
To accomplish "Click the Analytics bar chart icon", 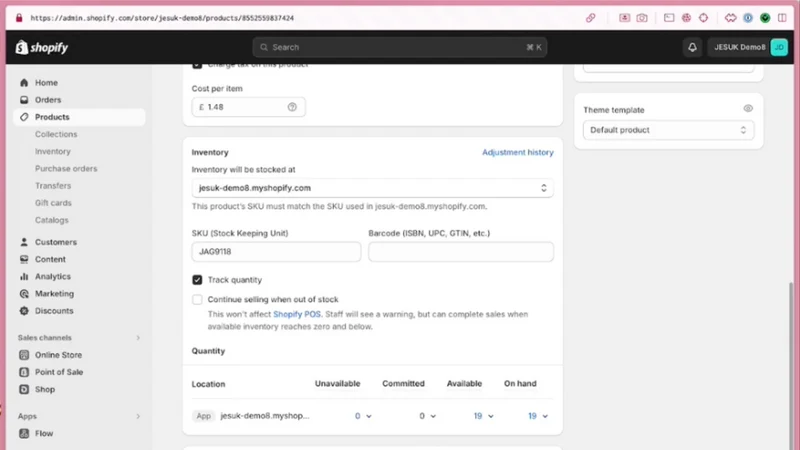I will [24, 277].
